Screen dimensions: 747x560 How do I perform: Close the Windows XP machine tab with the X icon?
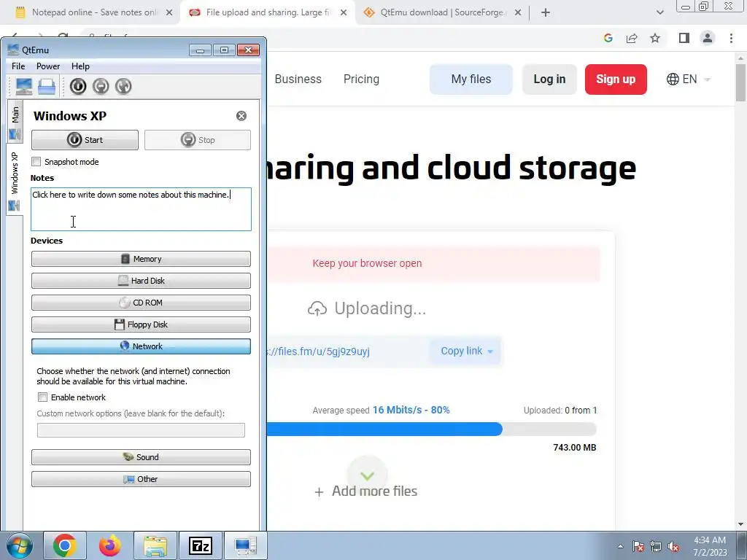[241, 116]
